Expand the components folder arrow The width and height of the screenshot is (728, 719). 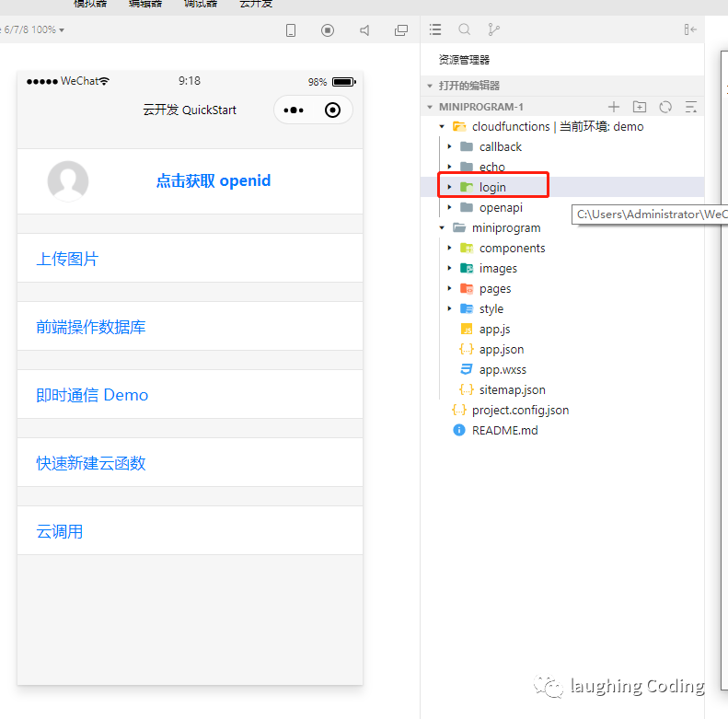[449, 248]
